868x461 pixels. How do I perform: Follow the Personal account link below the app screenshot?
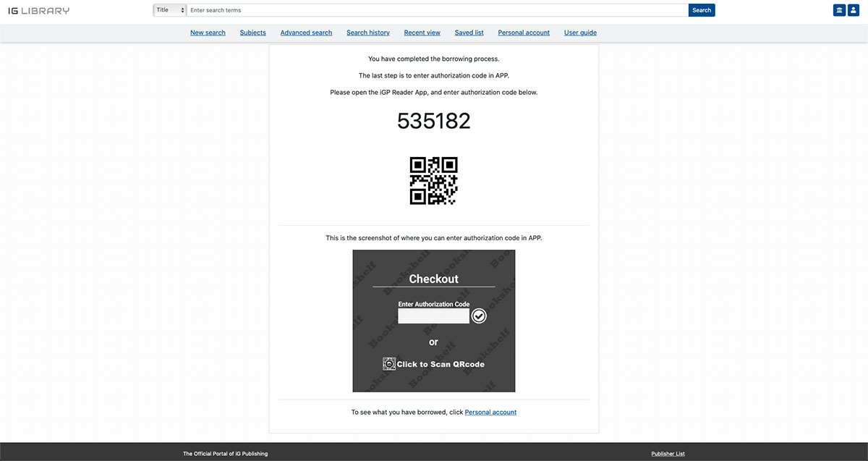pos(490,413)
